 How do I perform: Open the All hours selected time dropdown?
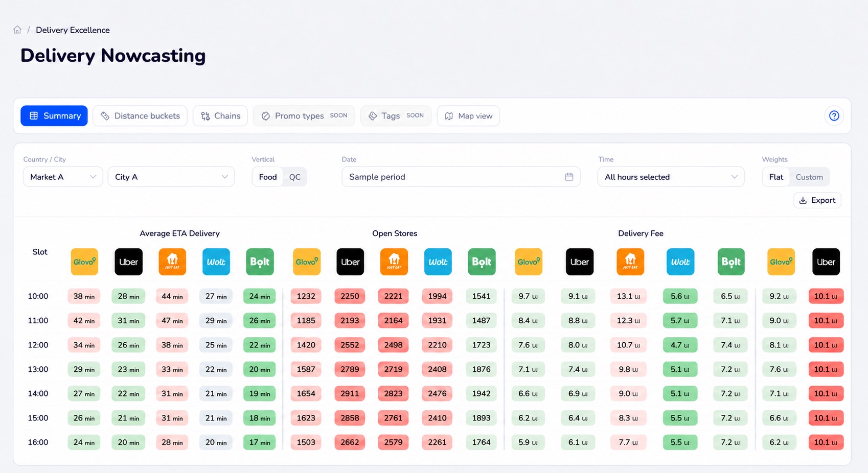(671, 177)
